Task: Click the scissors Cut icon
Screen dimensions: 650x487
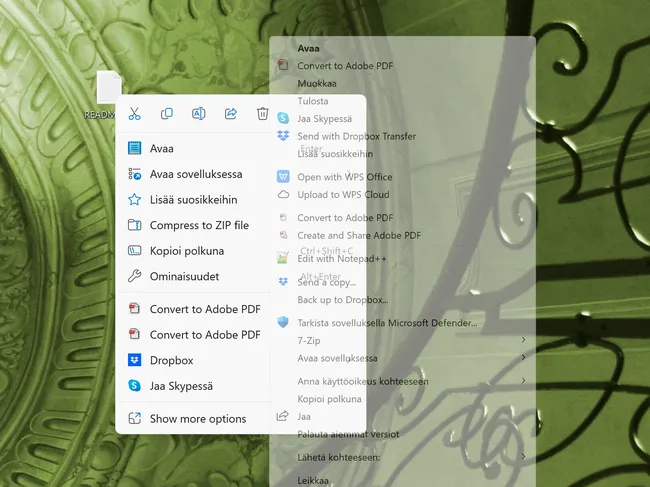Action: pos(134,113)
